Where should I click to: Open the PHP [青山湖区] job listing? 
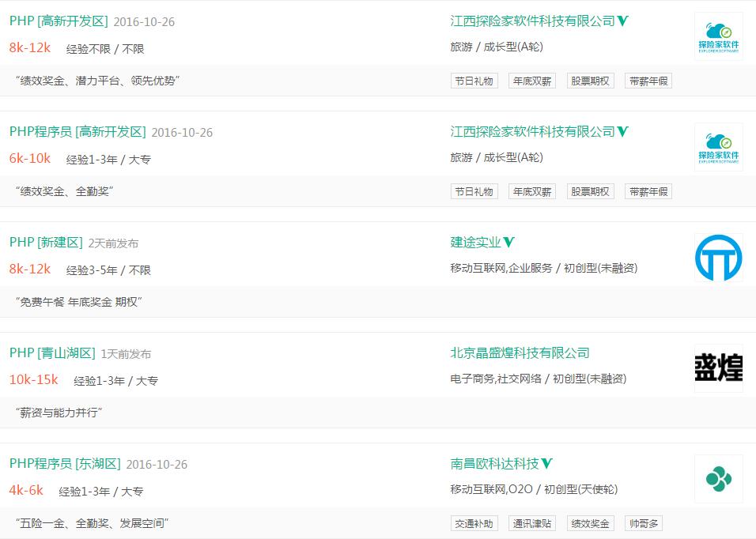coord(52,353)
